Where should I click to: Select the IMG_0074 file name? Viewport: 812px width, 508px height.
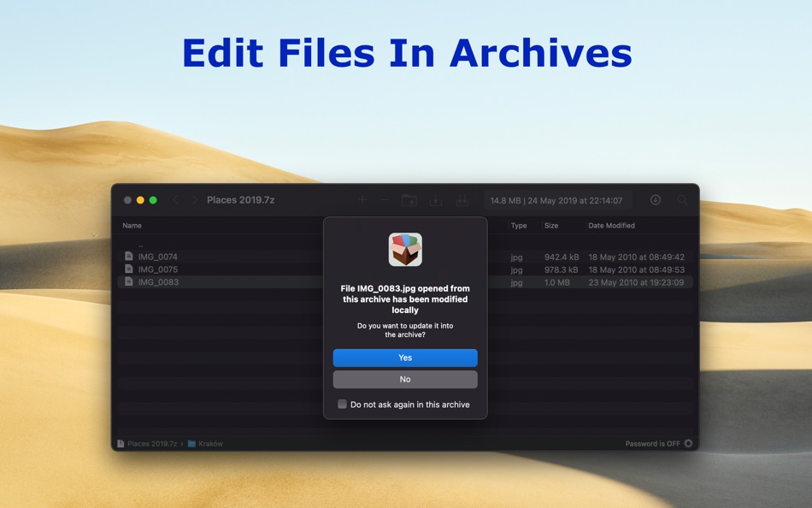pyautogui.click(x=158, y=257)
